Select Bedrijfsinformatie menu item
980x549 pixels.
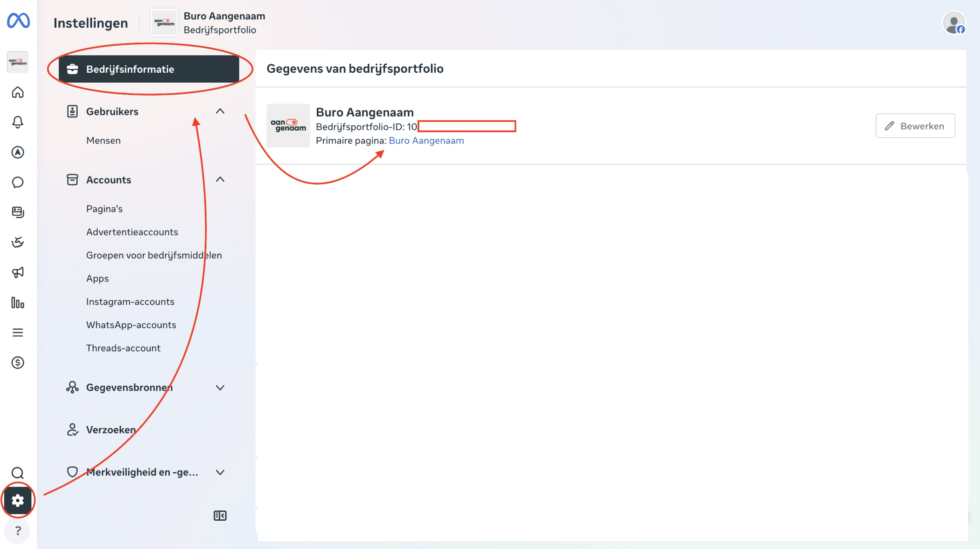149,69
